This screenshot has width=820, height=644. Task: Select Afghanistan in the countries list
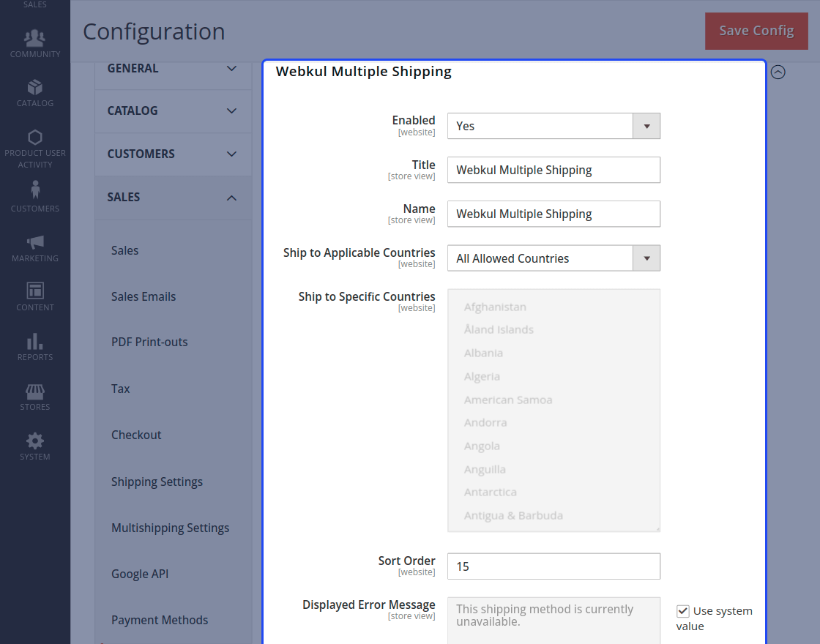click(x=495, y=307)
